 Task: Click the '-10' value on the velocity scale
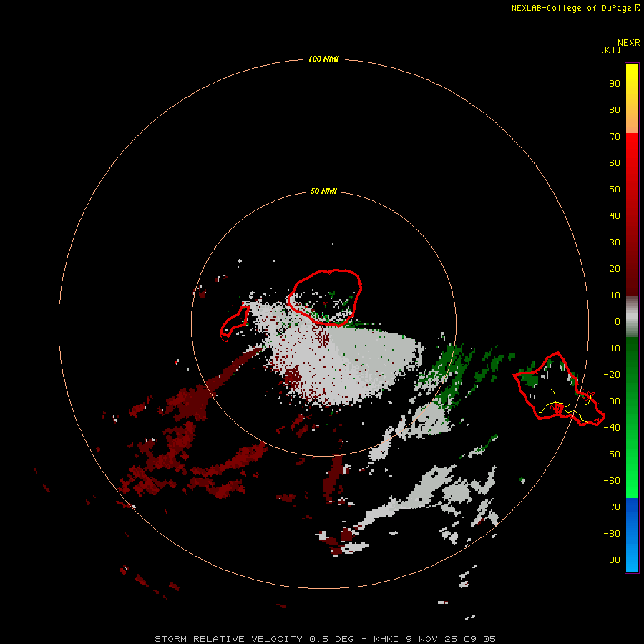pyautogui.click(x=612, y=348)
